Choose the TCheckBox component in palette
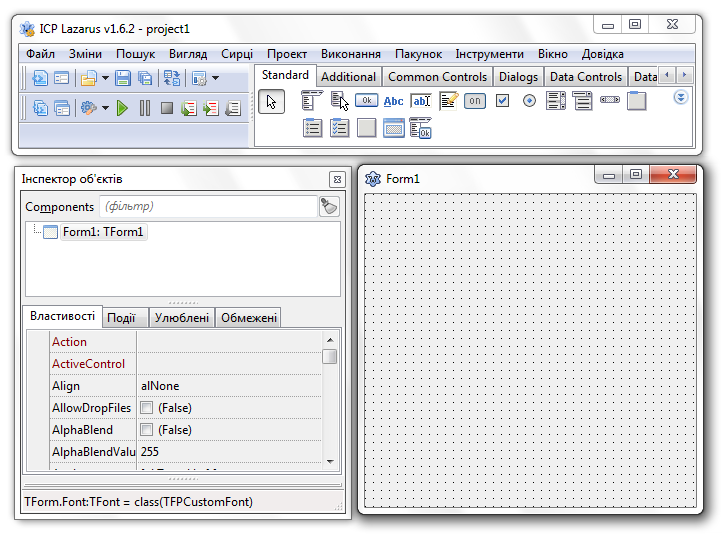 (502, 100)
